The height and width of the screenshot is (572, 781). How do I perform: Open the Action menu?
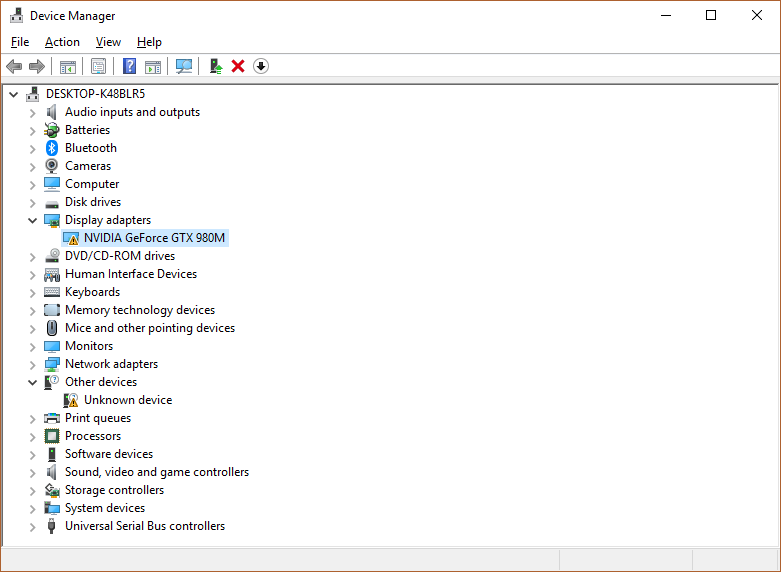tap(62, 42)
